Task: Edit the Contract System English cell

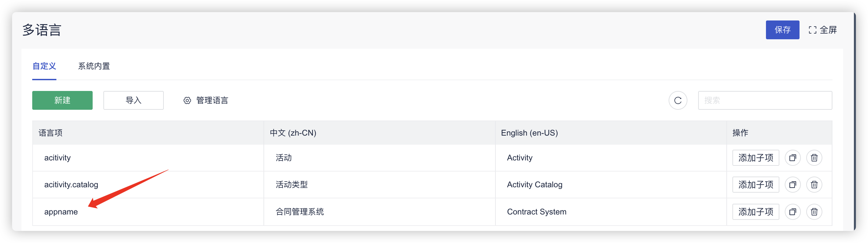Action: pyautogui.click(x=536, y=212)
